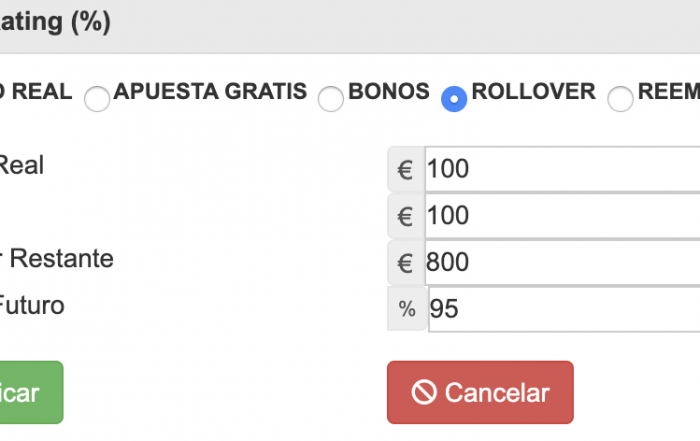Click the euro symbol beside the Real field
The image size is (700, 441).
pos(405,170)
